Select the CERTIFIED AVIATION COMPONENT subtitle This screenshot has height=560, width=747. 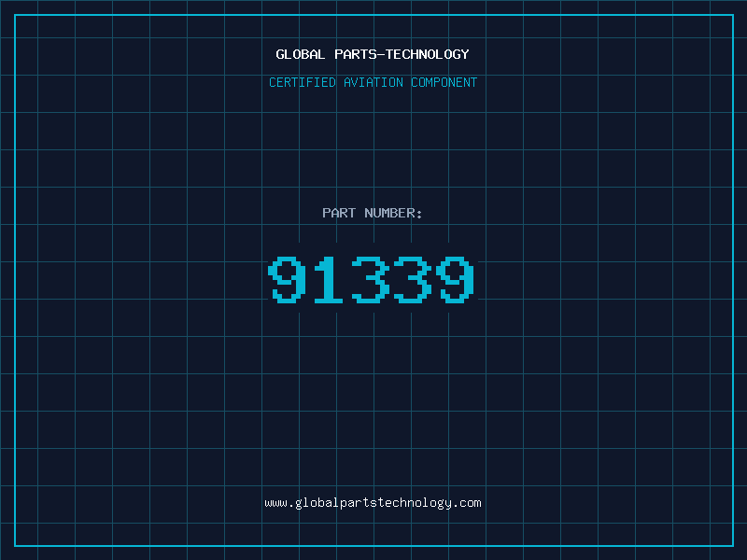click(x=373, y=82)
